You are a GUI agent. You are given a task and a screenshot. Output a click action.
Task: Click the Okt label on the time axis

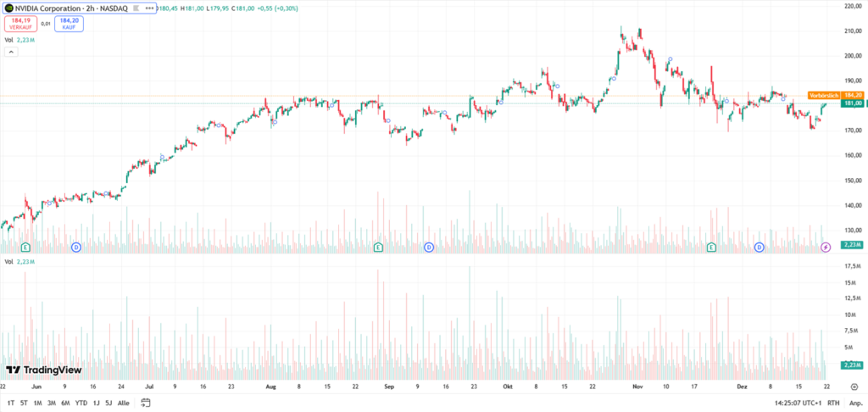[x=509, y=387]
